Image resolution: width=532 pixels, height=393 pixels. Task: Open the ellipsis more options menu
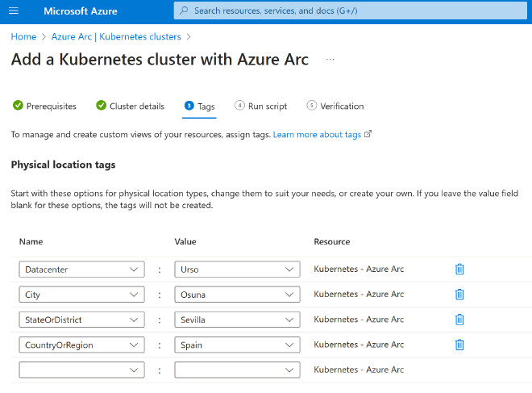[330, 60]
